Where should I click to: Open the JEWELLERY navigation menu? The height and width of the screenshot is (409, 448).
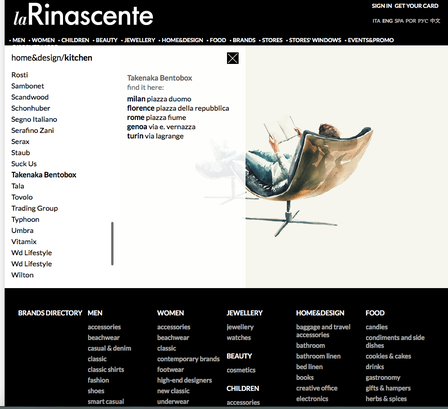click(x=140, y=40)
